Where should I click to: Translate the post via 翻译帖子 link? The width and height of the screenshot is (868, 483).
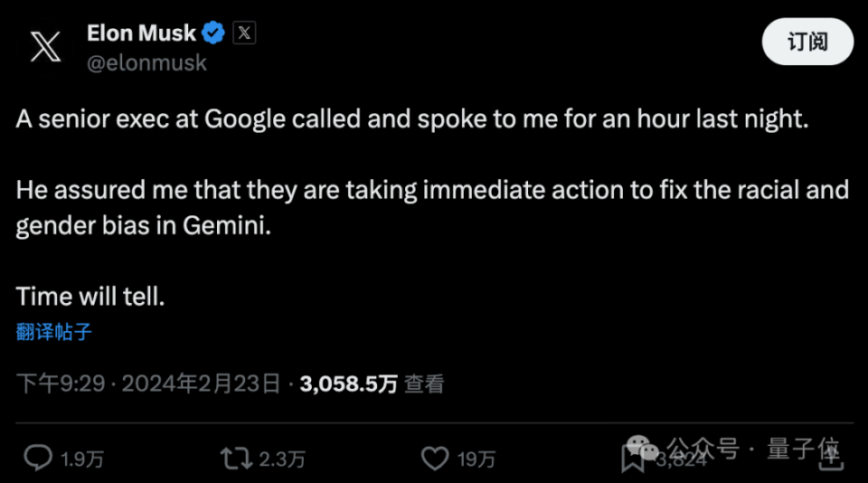[53, 332]
